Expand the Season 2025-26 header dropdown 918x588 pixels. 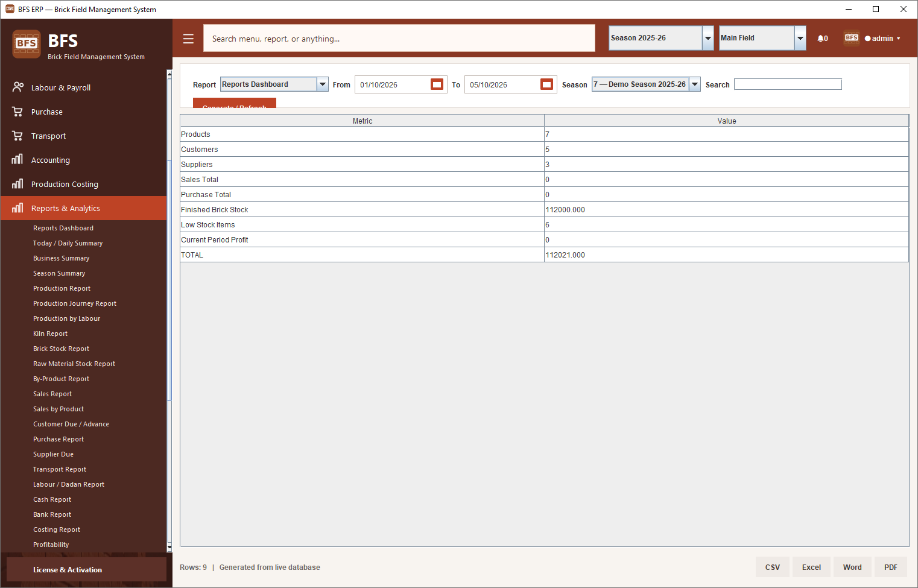click(708, 38)
